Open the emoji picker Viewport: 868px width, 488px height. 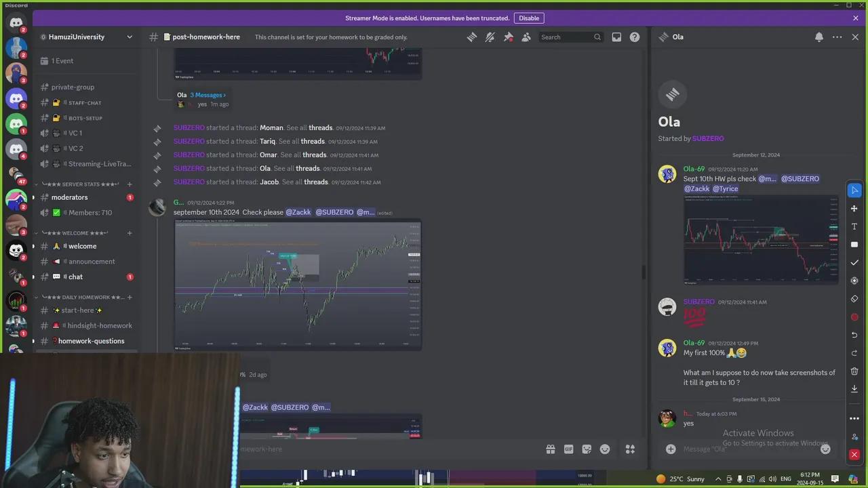point(605,449)
